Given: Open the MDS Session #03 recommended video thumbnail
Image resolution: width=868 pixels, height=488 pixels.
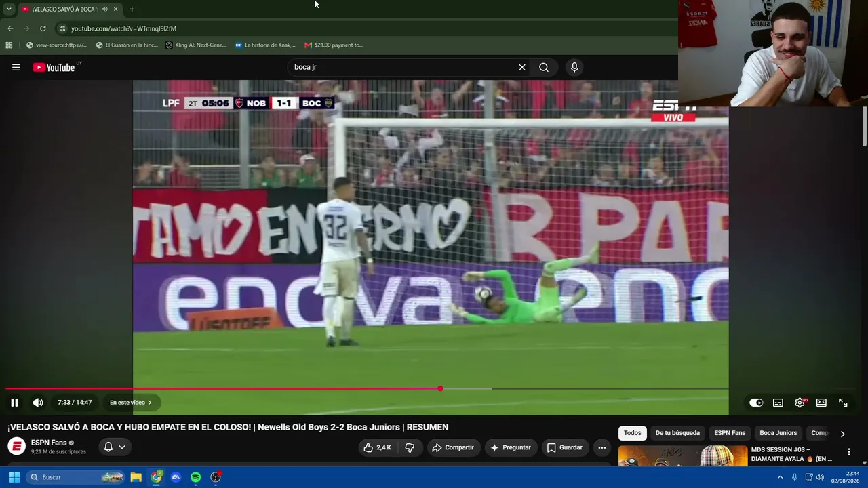Looking at the screenshot, I should coord(683,456).
